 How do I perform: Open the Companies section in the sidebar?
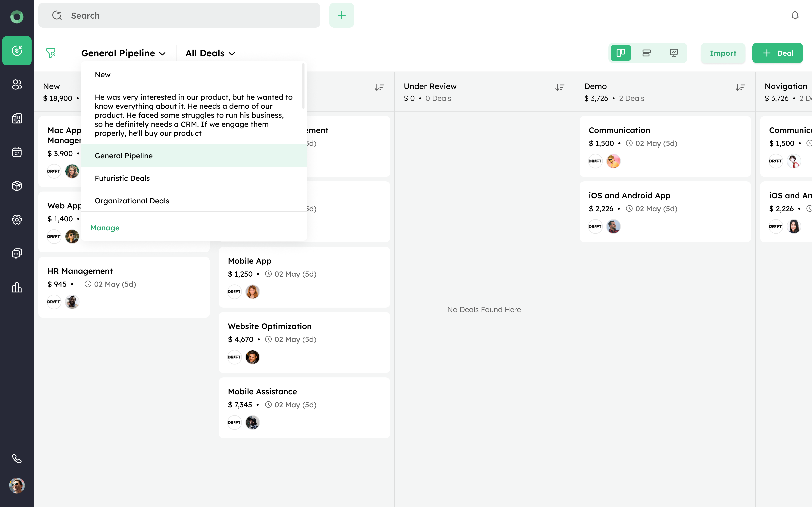[17, 118]
